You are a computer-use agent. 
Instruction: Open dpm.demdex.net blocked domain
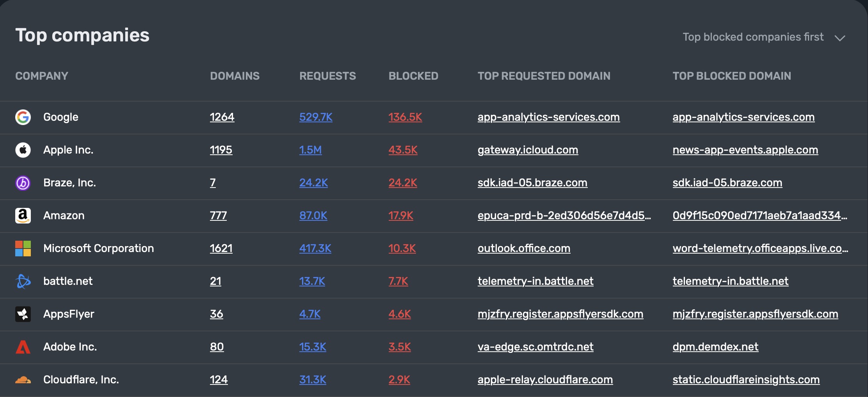716,347
